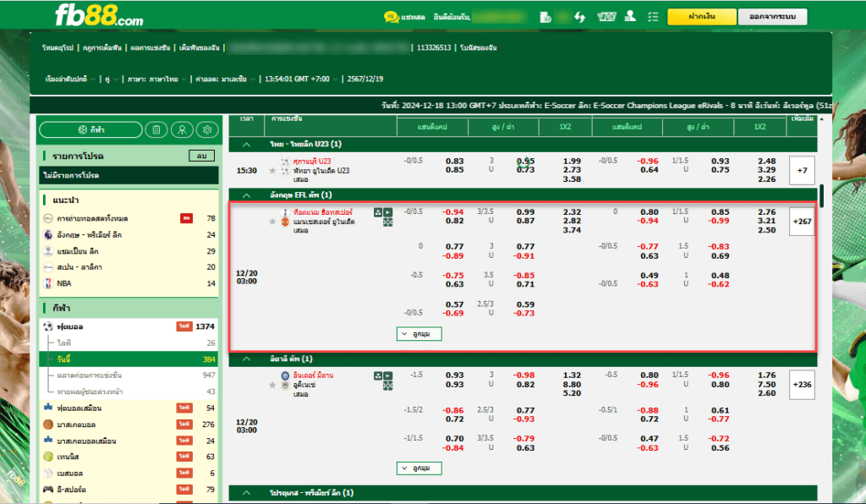Open บาสเกตบอล in the sports list
The width and height of the screenshot is (866, 504).
click(129, 425)
